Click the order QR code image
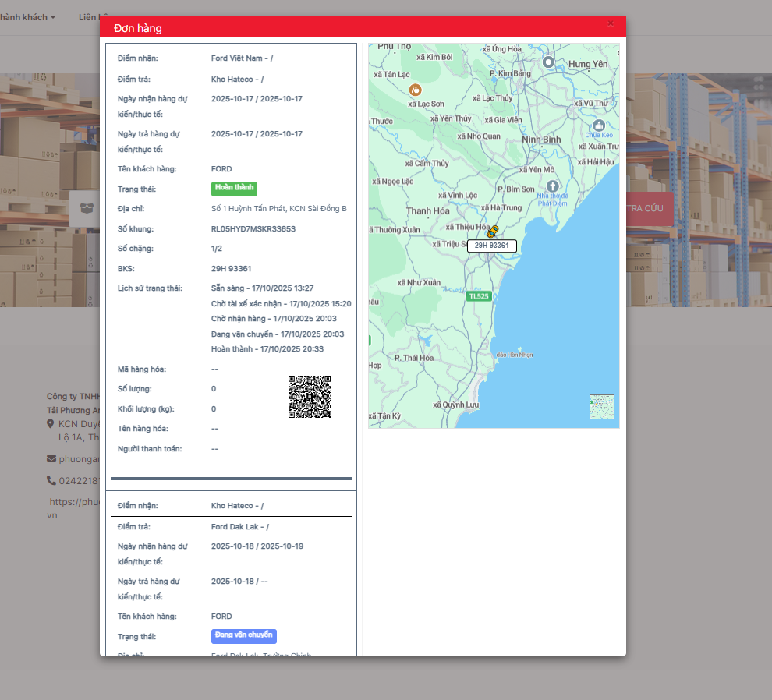The height and width of the screenshot is (700, 772). point(310,397)
